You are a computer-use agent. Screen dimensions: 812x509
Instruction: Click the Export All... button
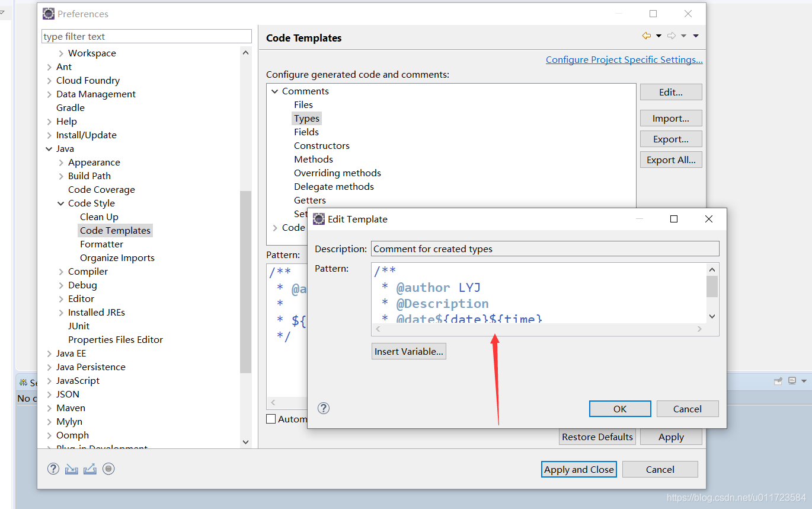pos(671,160)
